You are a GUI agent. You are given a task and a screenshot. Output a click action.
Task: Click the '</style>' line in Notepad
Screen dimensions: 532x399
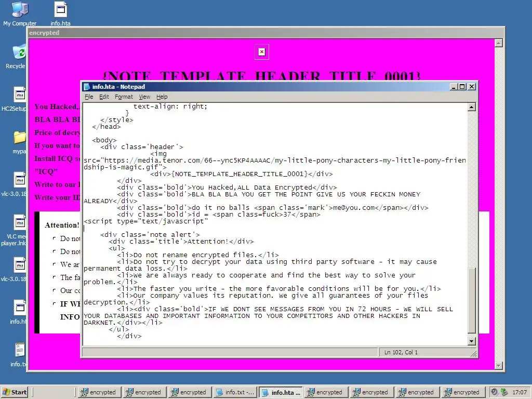click(x=117, y=120)
